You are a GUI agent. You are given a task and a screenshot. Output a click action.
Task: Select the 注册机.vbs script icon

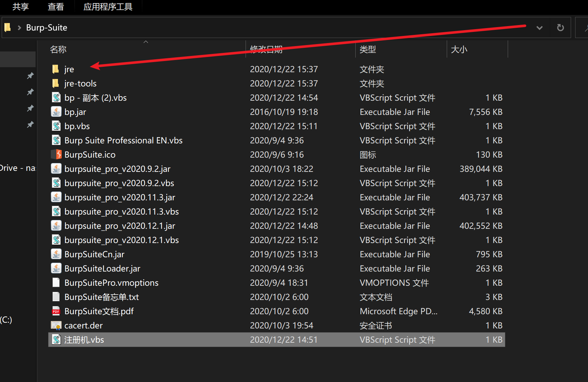(x=56, y=339)
